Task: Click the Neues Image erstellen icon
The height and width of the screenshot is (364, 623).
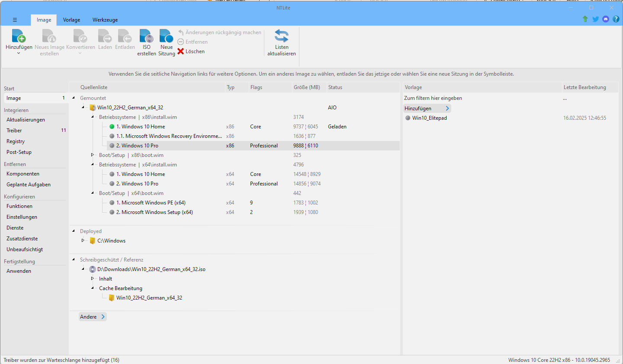Action: 49,36
